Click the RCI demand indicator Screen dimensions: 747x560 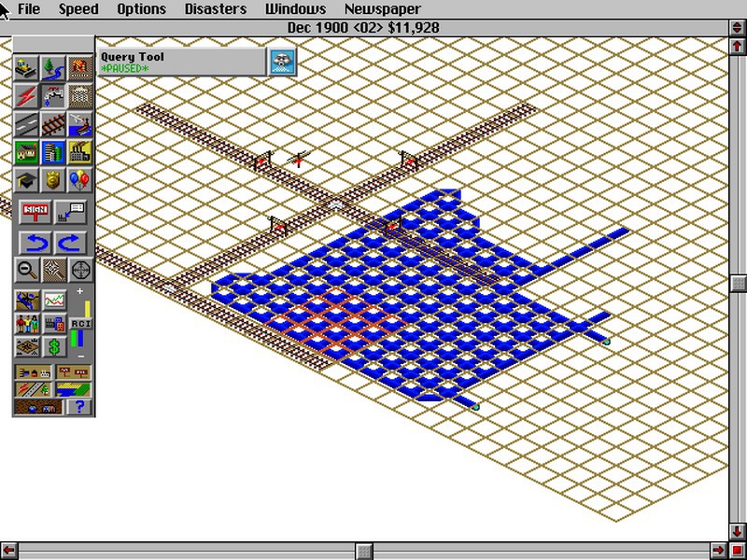click(x=80, y=324)
